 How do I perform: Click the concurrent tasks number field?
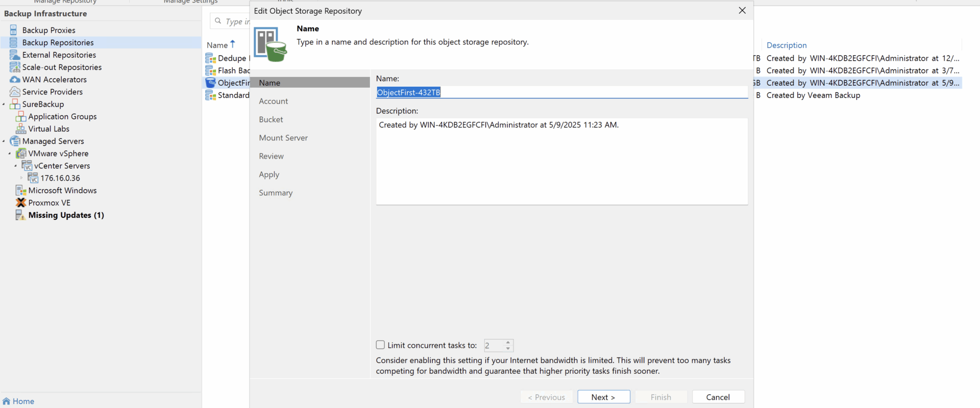494,345
